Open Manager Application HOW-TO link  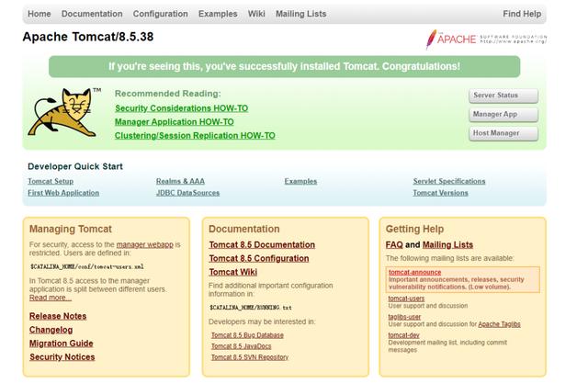(174, 122)
